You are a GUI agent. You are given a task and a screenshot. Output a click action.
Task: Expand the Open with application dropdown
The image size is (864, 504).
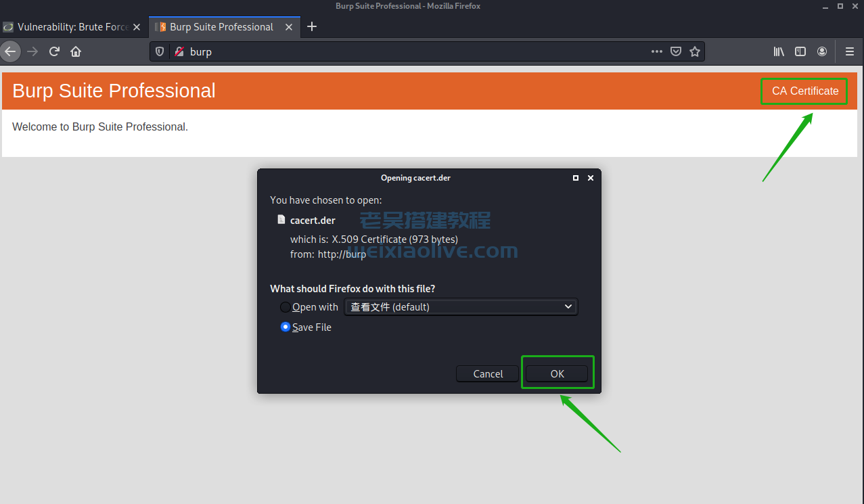461,307
